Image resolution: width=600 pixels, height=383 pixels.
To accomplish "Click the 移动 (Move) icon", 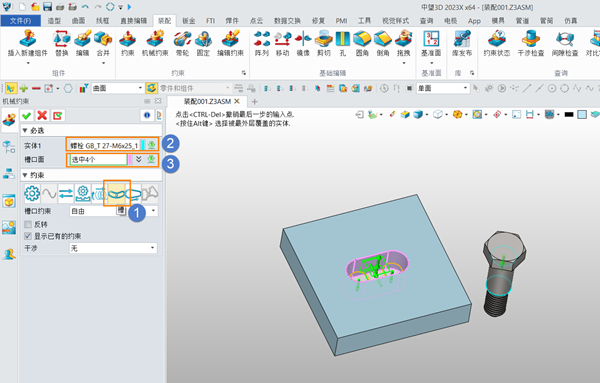I will coord(282,39).
